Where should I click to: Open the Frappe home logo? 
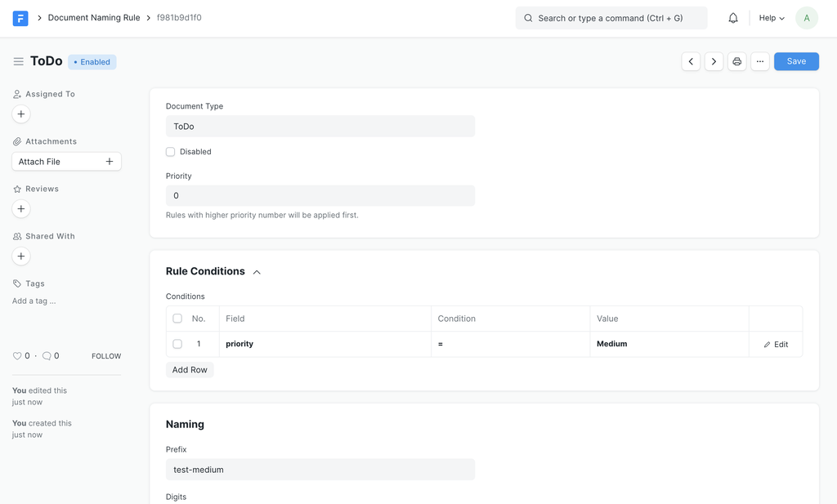(20, 18)
